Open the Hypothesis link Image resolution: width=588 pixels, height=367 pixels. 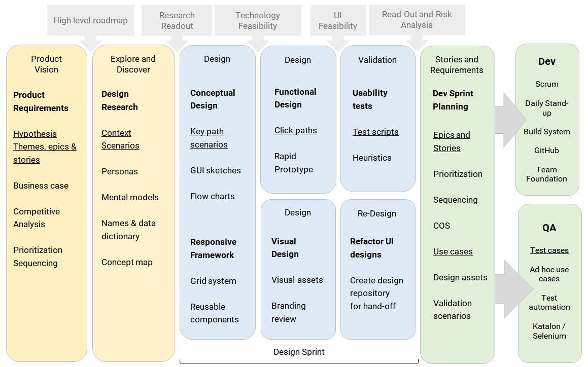(35, 134)
